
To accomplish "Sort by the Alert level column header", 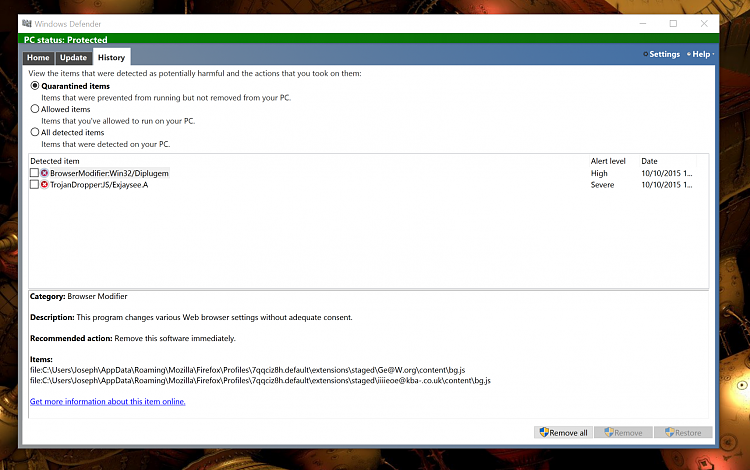I will click(x=608, y=161).
